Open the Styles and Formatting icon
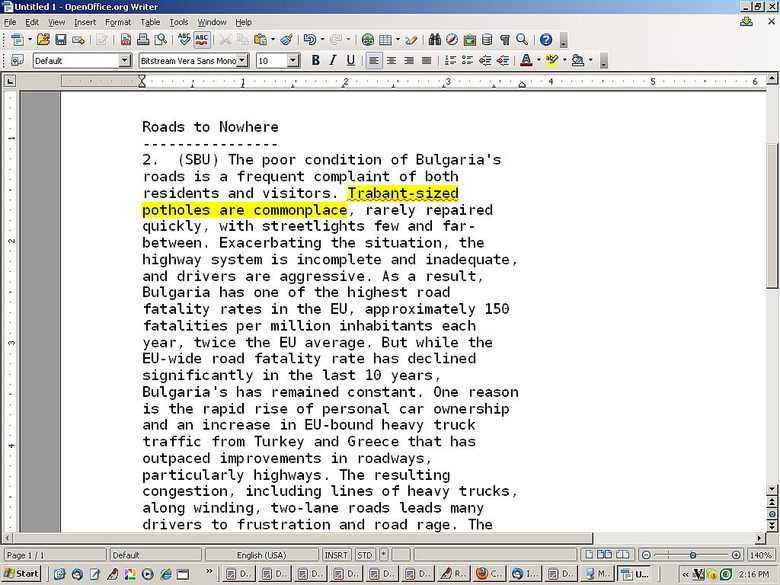Image resolution: width=780 pixels, height=585 pixels. [17, 61]
